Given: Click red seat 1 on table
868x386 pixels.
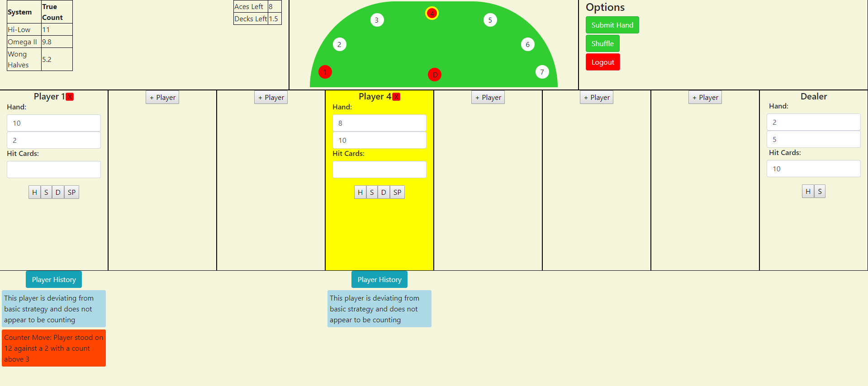Looking at the screenshot, I should [x=325, y=72].
